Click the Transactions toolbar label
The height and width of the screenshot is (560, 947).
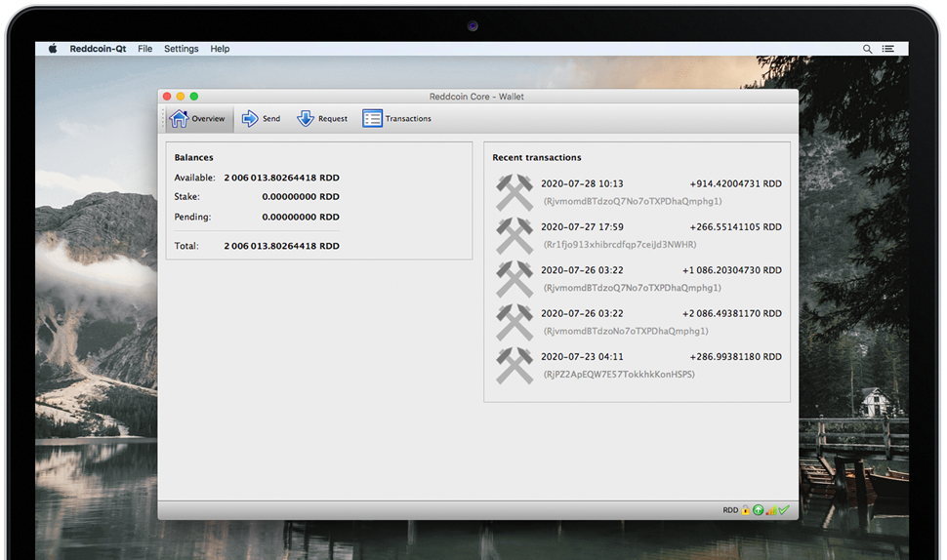(408, 119)
